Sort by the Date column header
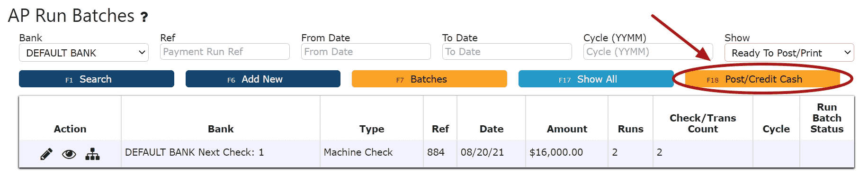This screenshot has width=868, height=177. (x=492, y=129)
